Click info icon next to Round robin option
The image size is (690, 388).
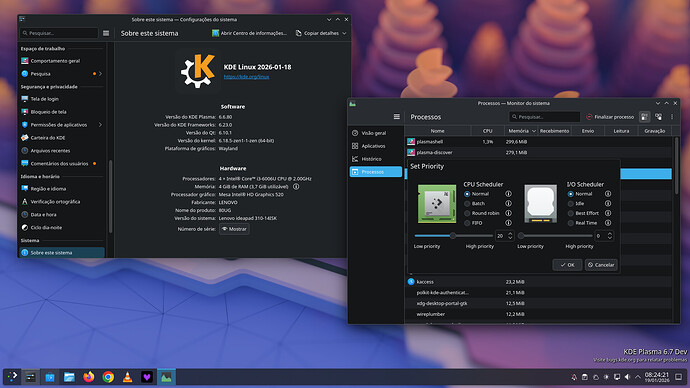tap(508, 213)
